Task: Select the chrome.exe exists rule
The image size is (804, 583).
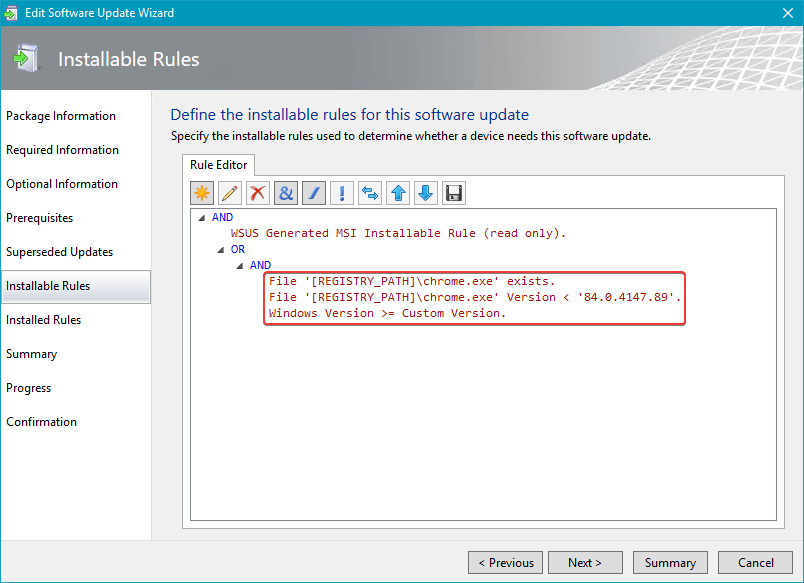Action: [x=412, y=281]
